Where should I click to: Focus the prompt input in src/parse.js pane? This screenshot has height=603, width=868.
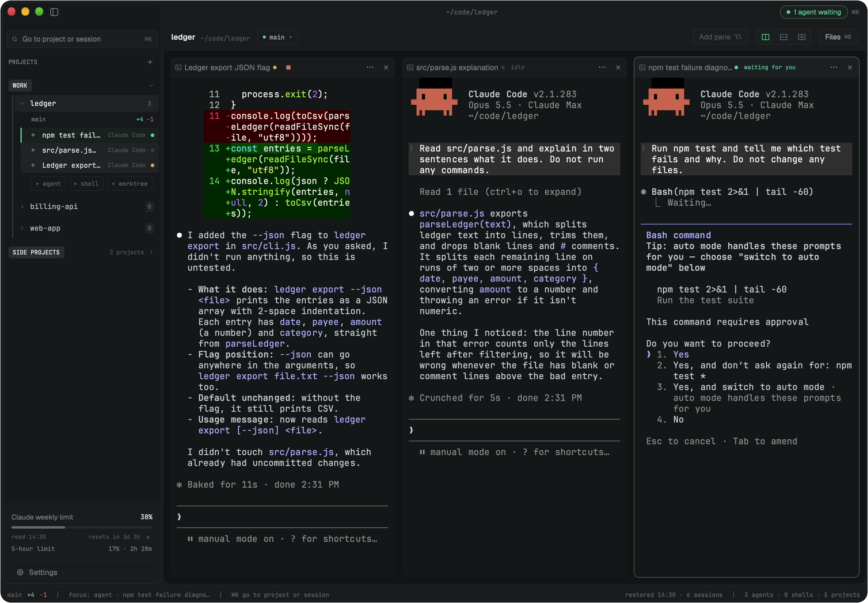514,430
